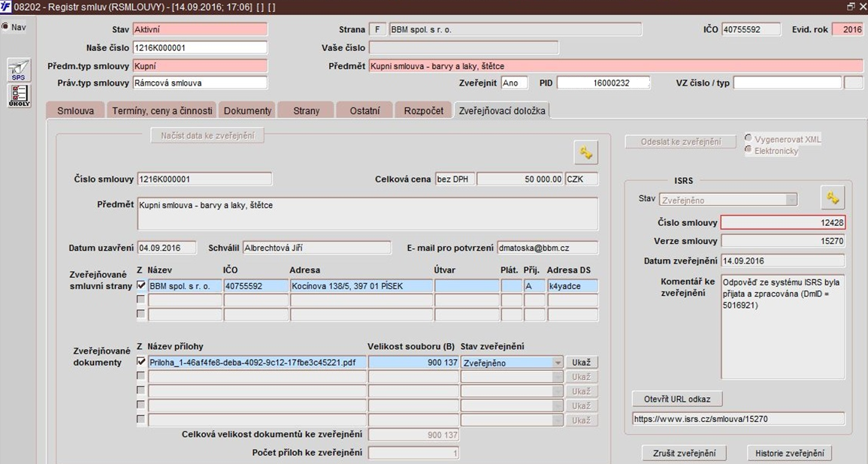Click the Adresa DS cell k4yadce
Screen dimensions: 868x464
click(573, 286)
